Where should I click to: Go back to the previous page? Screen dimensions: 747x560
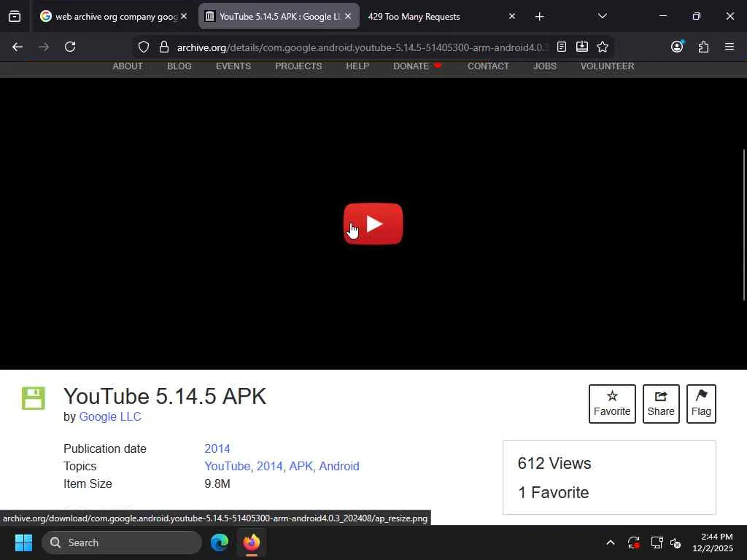pyautogui.click(x=18, y=47)
